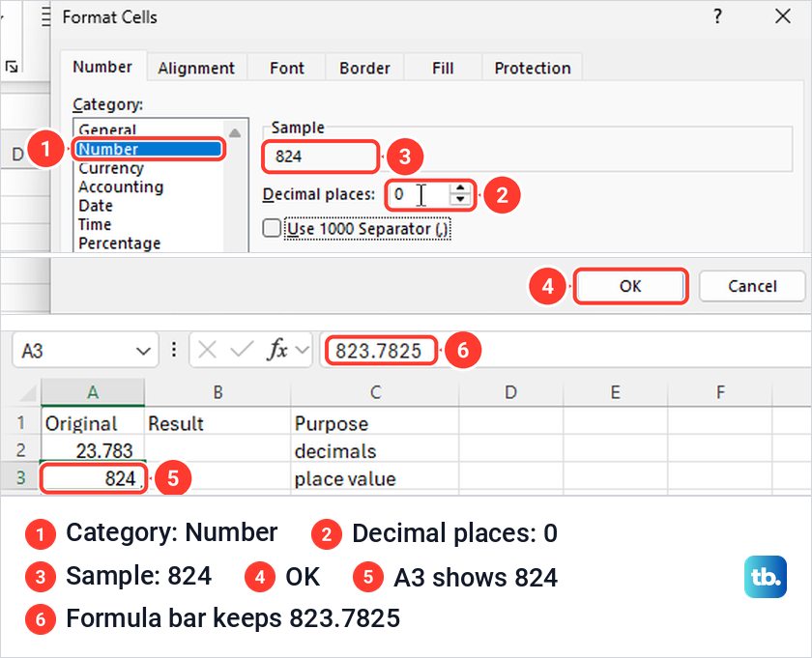Click the formula bar Cancel X icon
The image size is (812, 658).
tap(207, 351)
